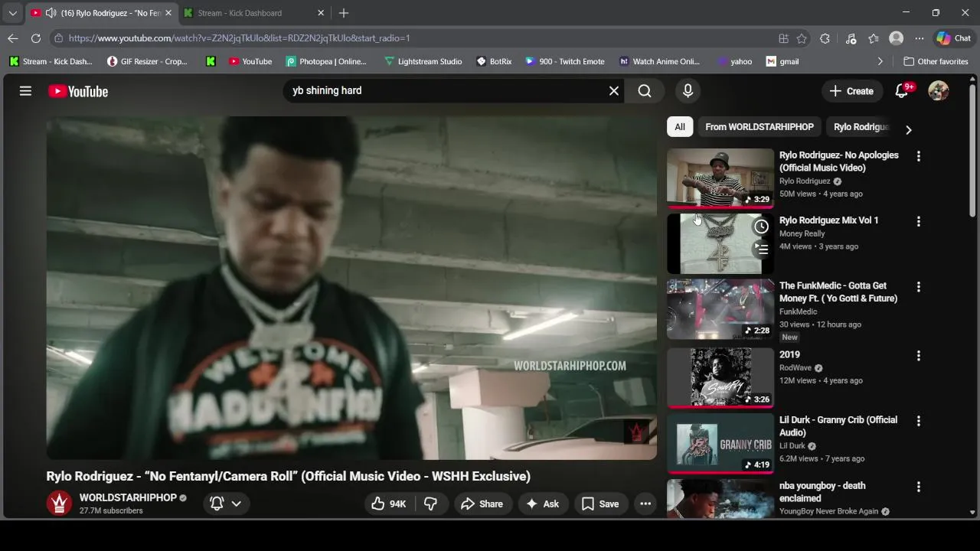980x551 pixels.
Task: Open options for Rylo Rodriguez Mix Vol 1
Action: pos(918,221)
